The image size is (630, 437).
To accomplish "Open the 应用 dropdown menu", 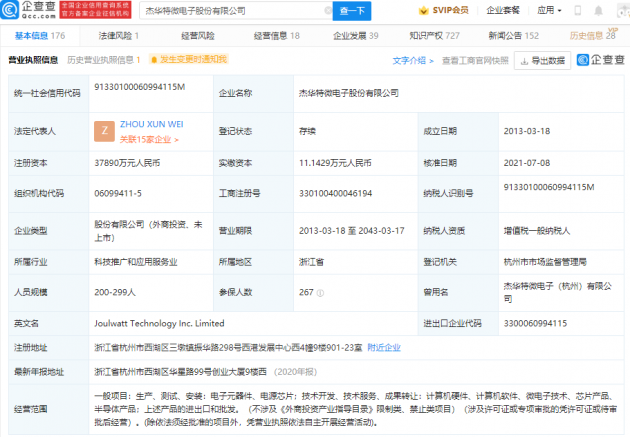I will pyautogui.click(x=549, y=10).
